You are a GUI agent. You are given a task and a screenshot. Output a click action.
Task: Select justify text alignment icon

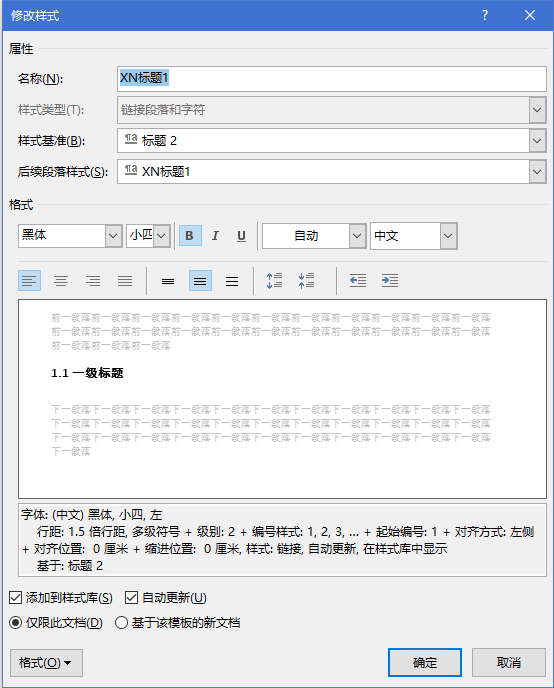125,280
